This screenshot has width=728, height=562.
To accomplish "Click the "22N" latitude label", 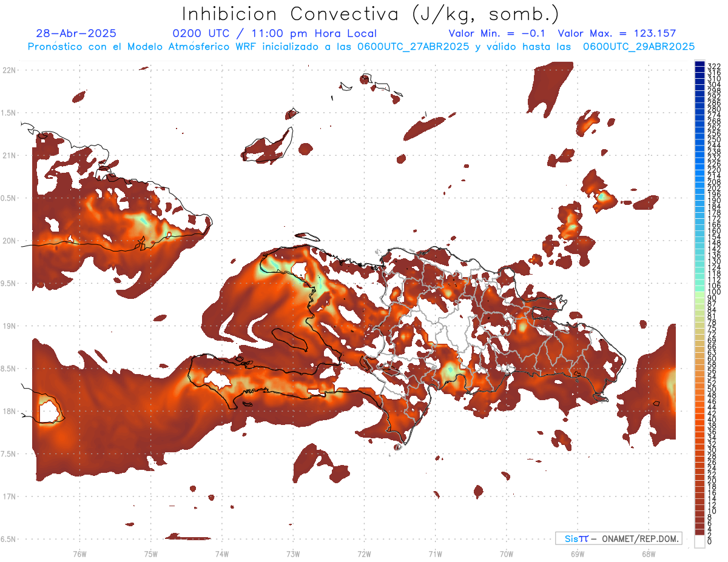I will 9,70.
